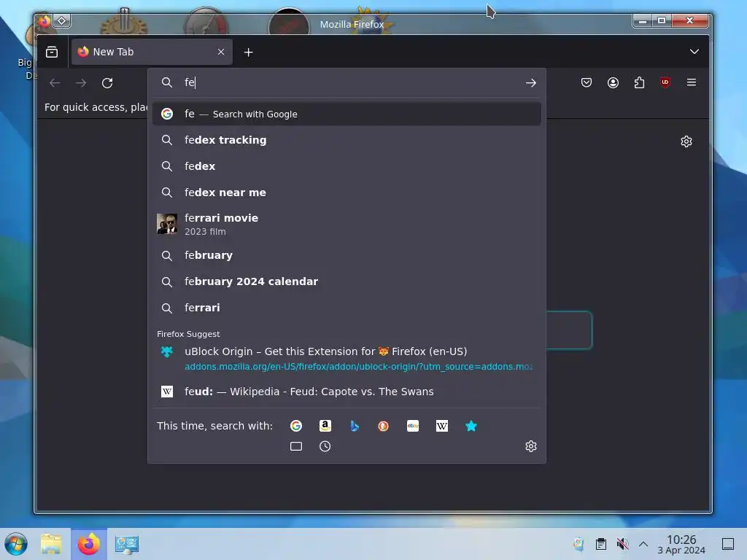Open system settings taskbar icon

pyautogui.click(x=127, y=544)
